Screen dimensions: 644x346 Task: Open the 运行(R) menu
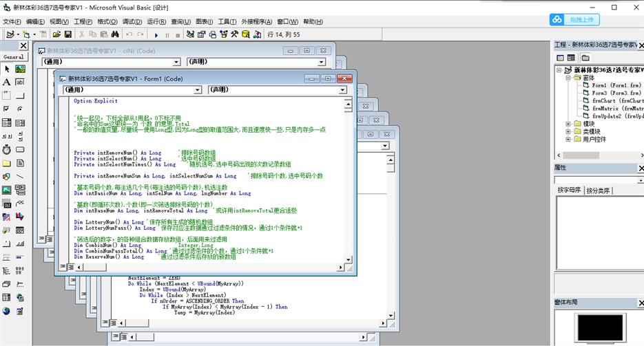click(x=156, y=22)
